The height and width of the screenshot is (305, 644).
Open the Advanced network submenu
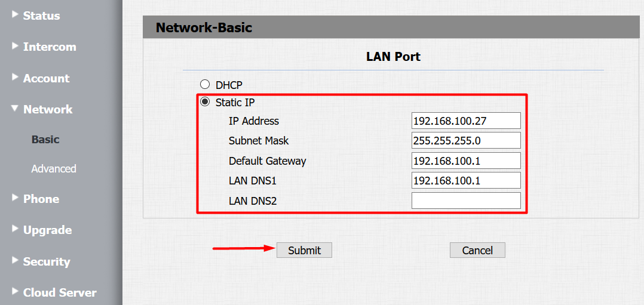pyautogui.click(x=54, y=169)
